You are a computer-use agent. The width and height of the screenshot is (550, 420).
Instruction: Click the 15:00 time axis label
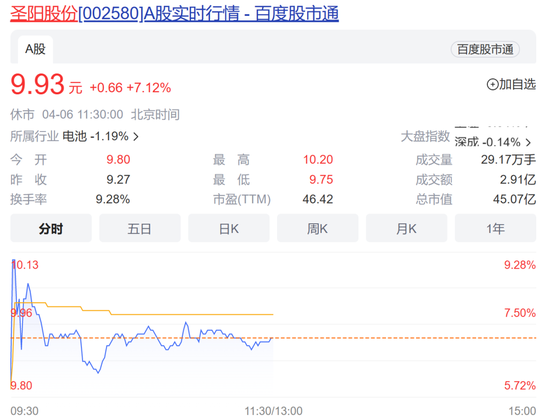tap(522, 411)
